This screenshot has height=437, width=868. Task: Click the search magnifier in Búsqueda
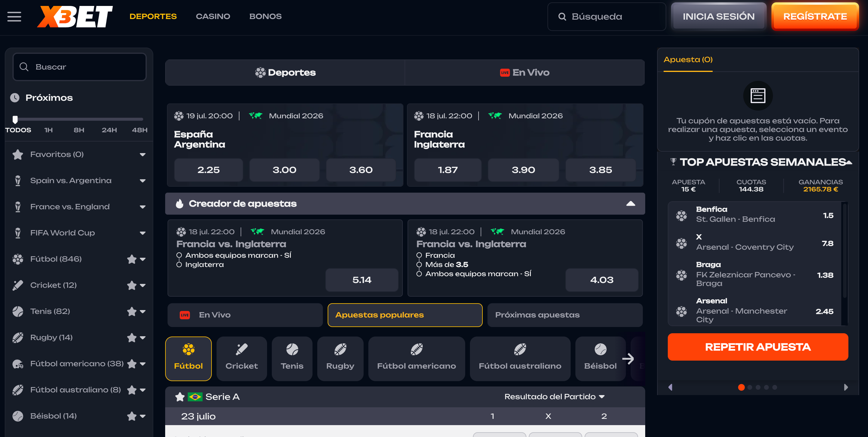(x=562, y=17)
